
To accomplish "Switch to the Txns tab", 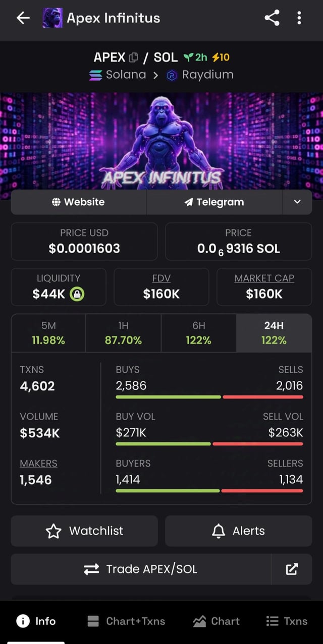I will (287, 621).
